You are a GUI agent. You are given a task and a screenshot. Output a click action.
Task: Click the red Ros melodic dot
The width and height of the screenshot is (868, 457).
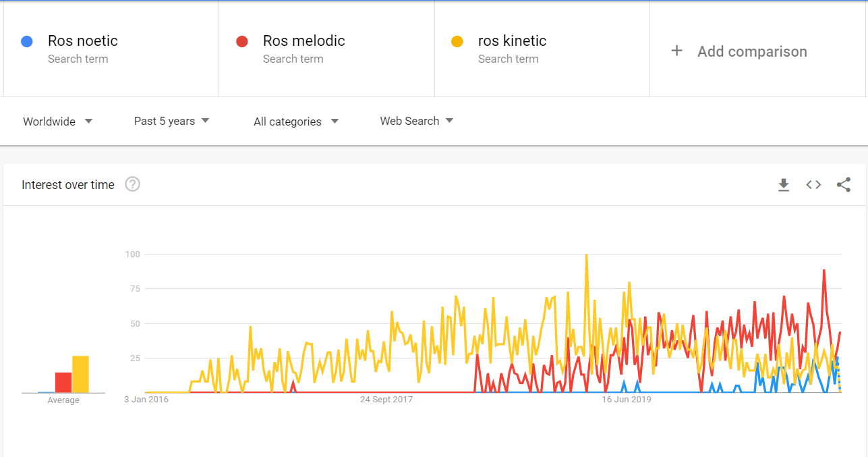242,42
